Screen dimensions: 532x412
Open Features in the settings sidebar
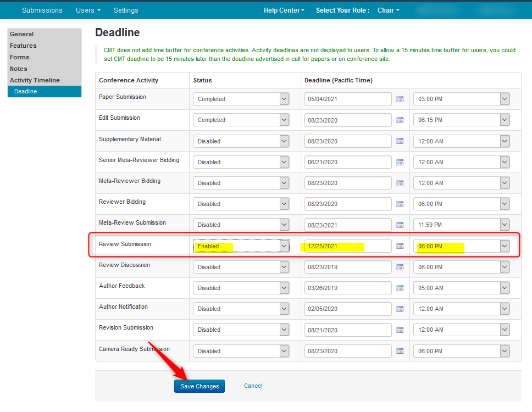pos(23,46)
